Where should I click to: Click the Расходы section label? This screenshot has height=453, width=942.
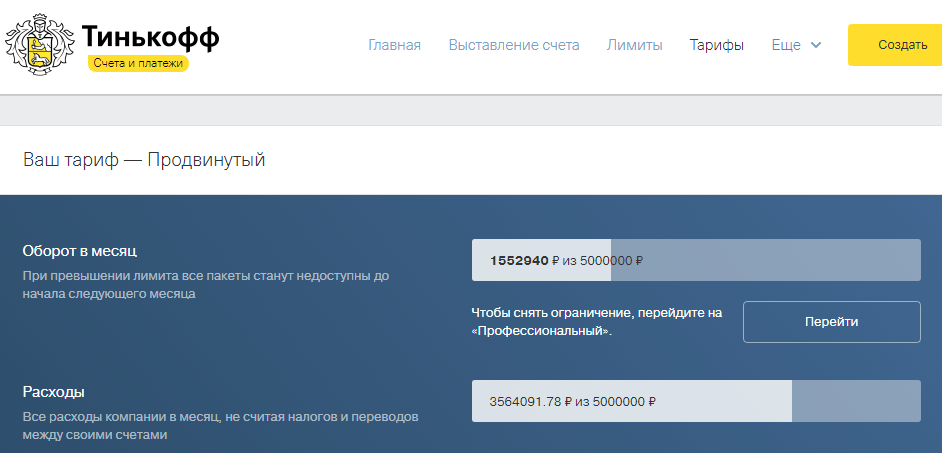(x=53, y=392)
